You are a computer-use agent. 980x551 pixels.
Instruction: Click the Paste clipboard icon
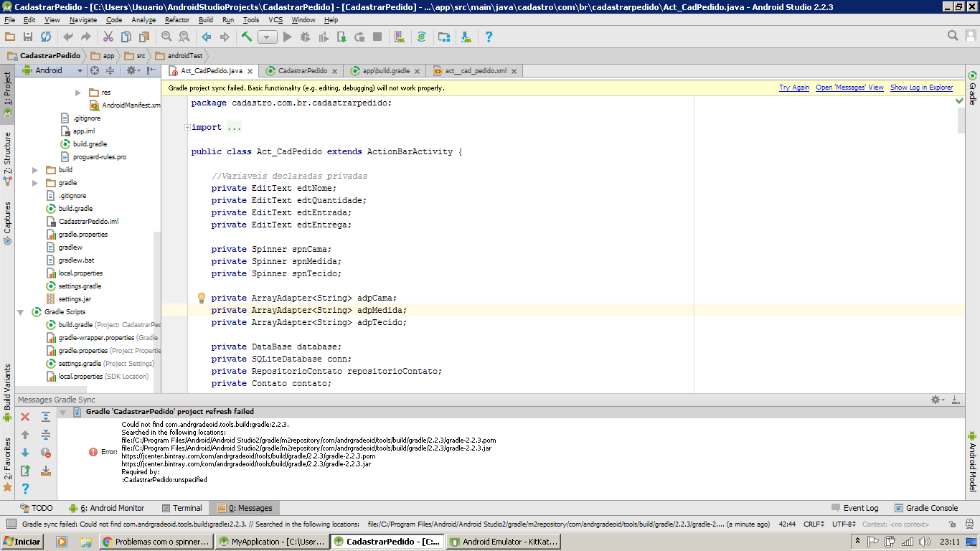pyautogui.click(x=144, y=37)
